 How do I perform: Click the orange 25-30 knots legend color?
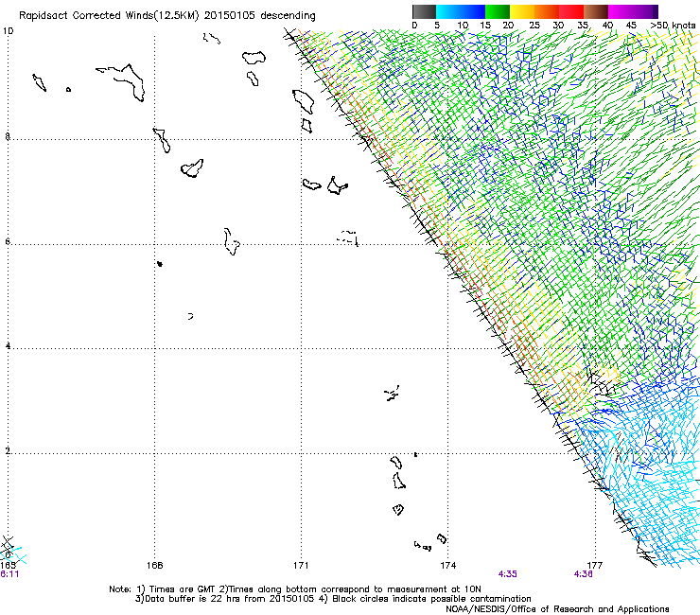pyautogui.click(x=547, y=11)
